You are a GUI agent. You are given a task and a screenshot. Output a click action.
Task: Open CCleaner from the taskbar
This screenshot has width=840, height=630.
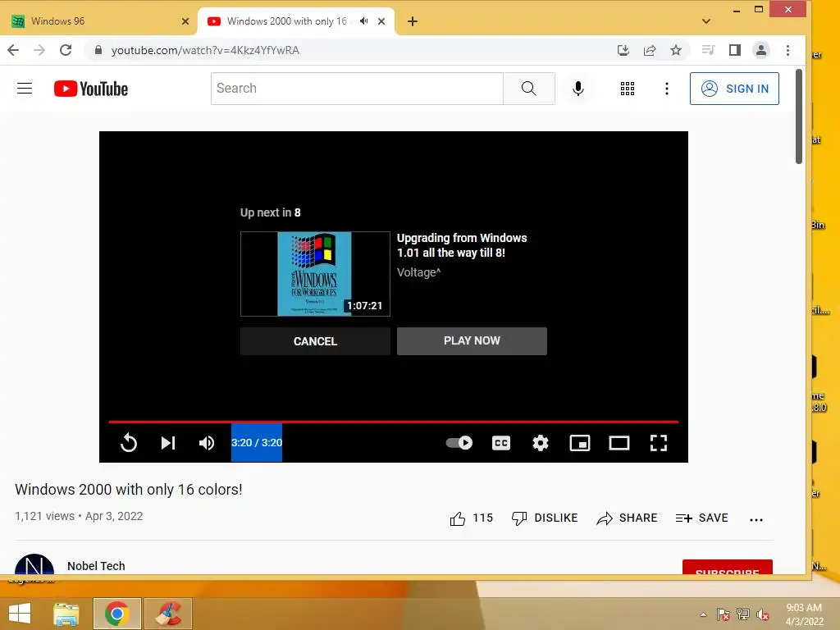point(169,614)
